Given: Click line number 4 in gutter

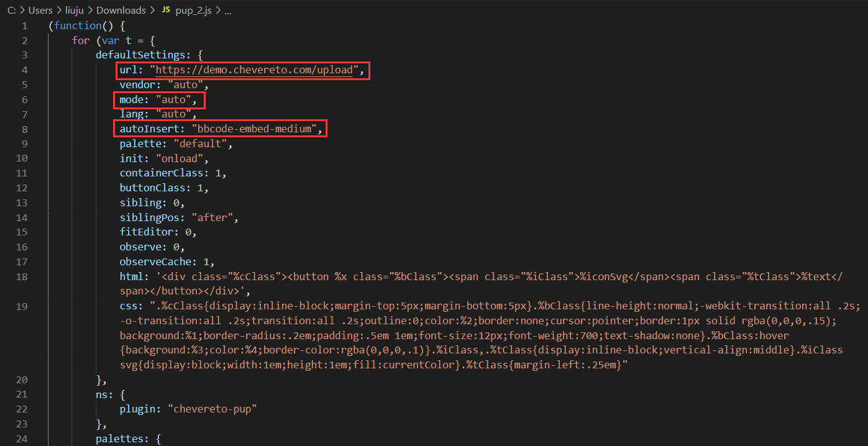Looking at the screenshot, I should point(24,70).
